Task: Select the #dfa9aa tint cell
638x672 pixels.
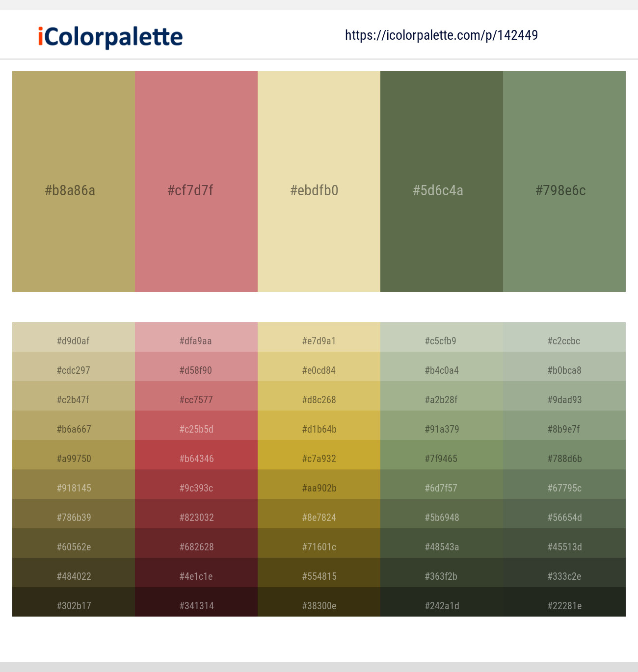Action: tap(196, 337)
